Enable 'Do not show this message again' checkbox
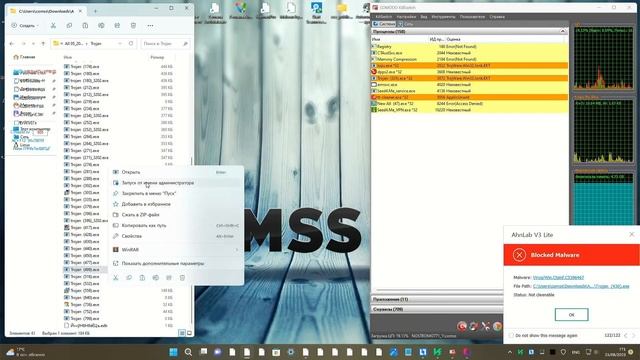 (511, 335)
